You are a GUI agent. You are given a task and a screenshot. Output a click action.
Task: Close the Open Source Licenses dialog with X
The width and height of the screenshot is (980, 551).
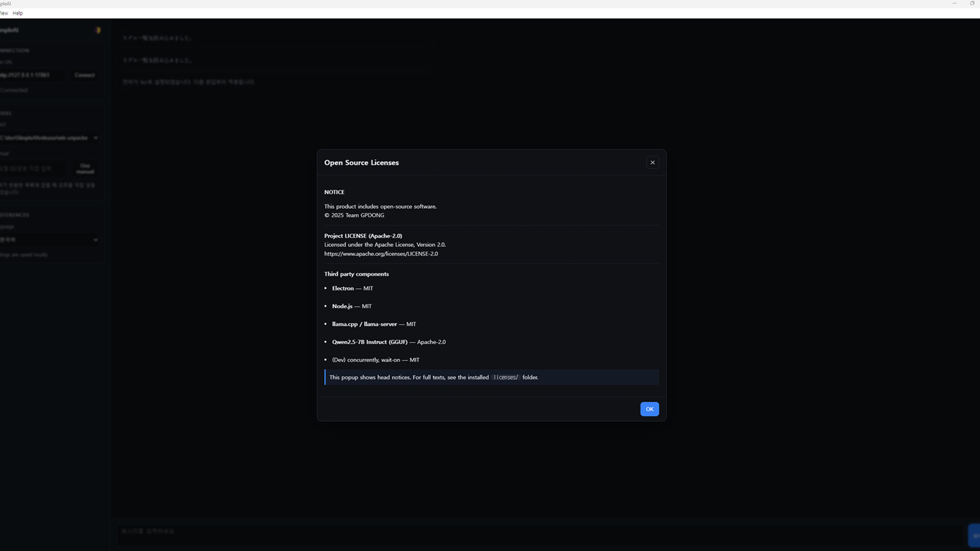(652, 162)
